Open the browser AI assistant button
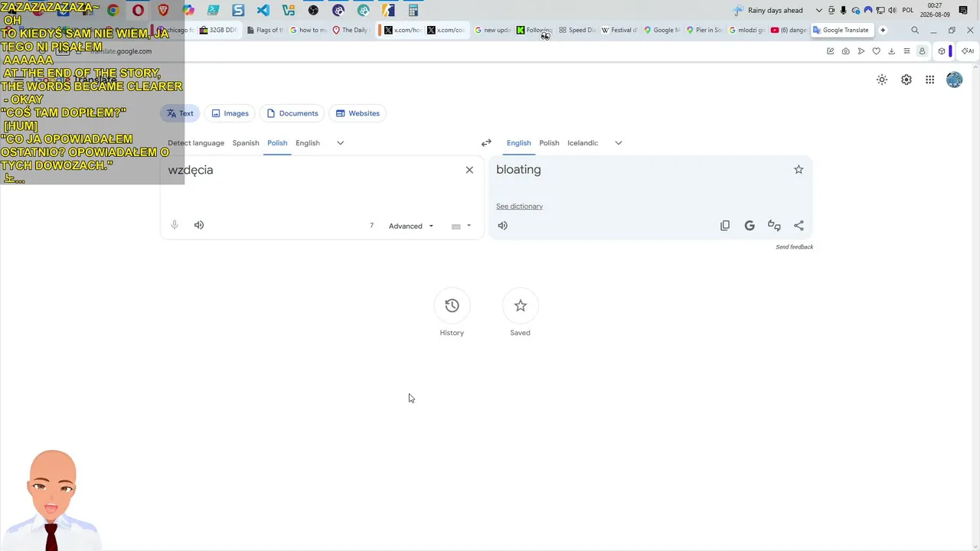Screen dimensions: 980x551 [x=968, y=51]
